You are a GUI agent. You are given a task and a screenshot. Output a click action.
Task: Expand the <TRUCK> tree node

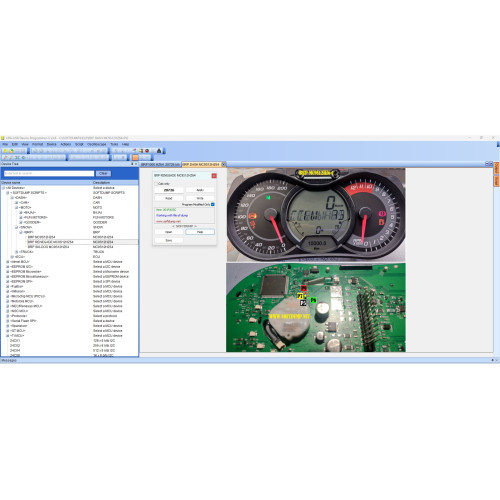pos(16,252)
